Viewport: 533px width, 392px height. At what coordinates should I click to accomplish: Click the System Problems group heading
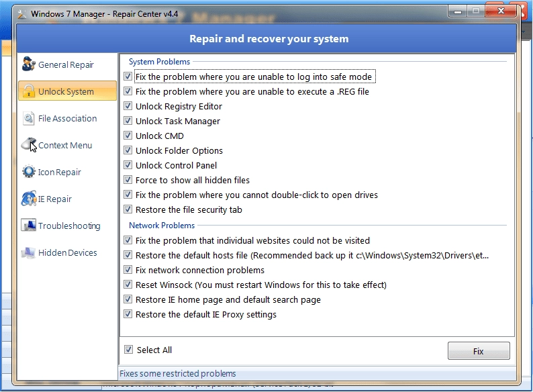pos(159,62)
